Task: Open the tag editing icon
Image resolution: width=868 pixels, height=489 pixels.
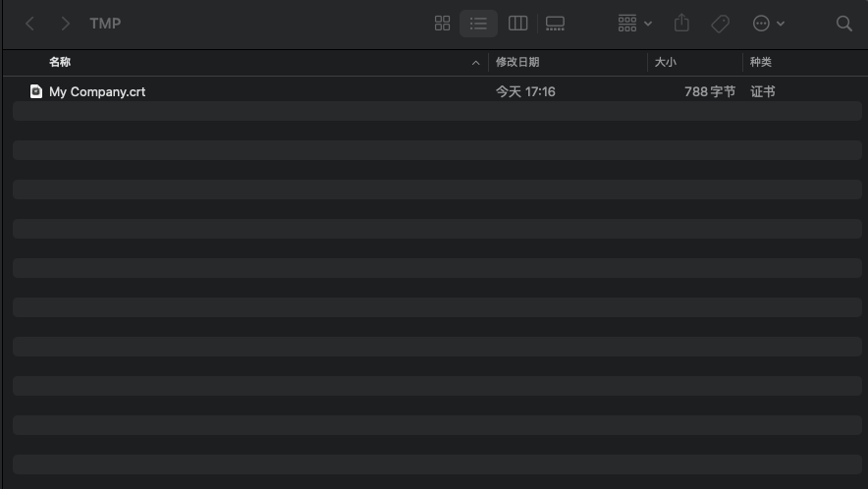Action: click(x=720, y=24)
